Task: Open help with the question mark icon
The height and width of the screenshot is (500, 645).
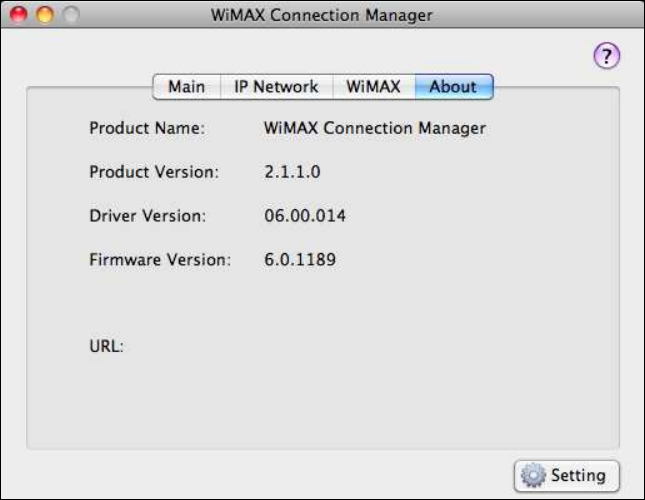Action: (606, 56)
